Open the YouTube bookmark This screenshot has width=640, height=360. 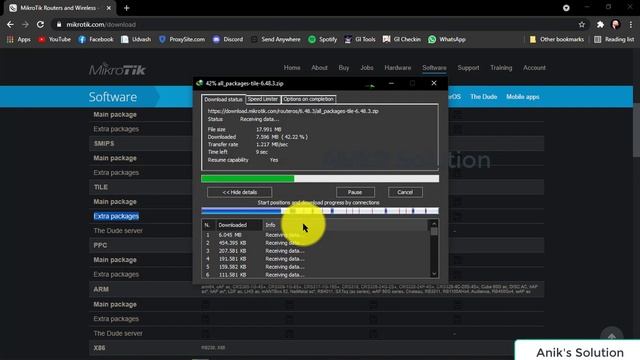point(54,40)
